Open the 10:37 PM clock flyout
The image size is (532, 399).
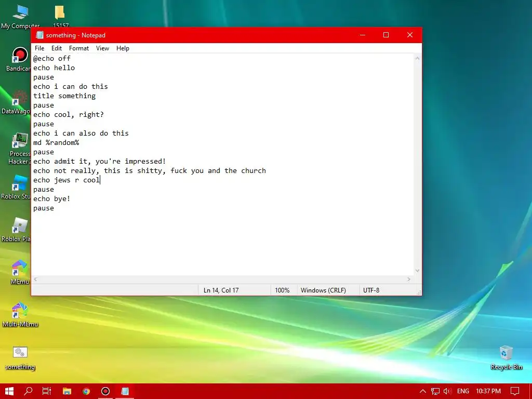click(488, 391)
